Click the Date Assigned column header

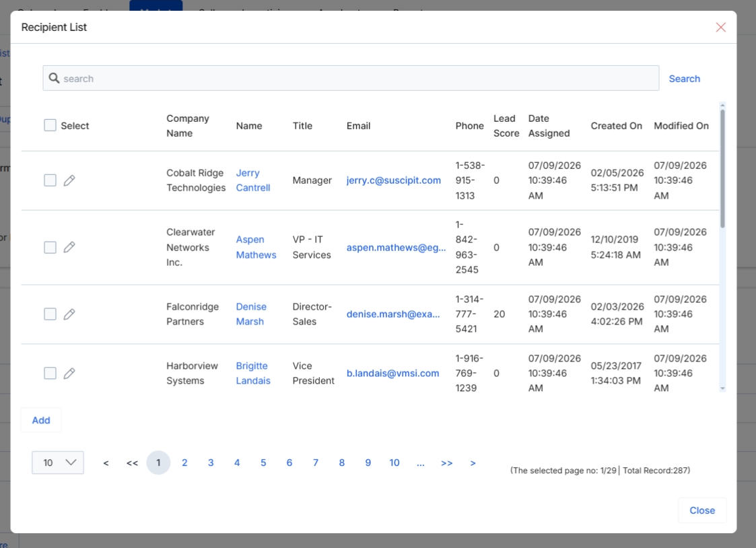[549, 126]
